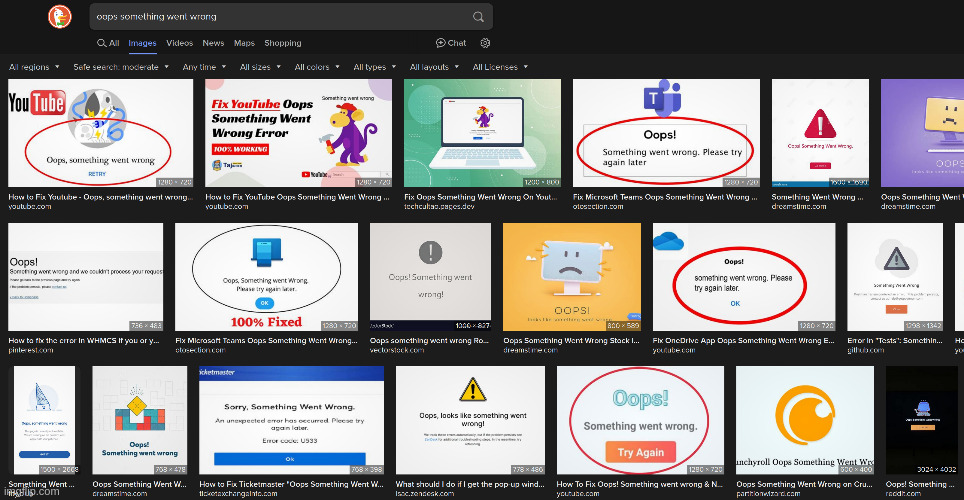
Task: Open the tetris blocks 'Oops!' dreamstime thumbnail
Action: pyautogui.click(x=140, y=420)
